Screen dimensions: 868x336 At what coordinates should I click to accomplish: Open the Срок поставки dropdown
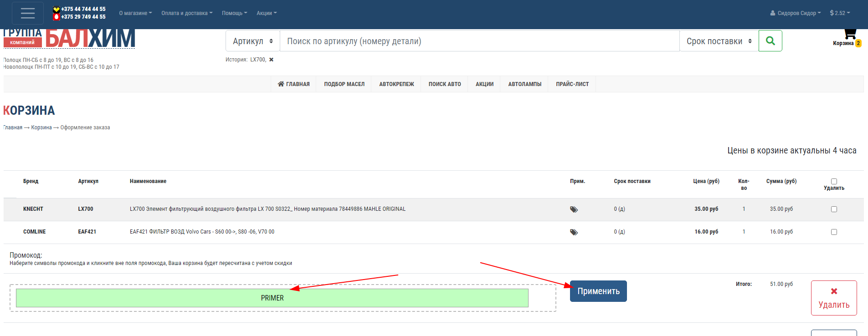(719, 41)
